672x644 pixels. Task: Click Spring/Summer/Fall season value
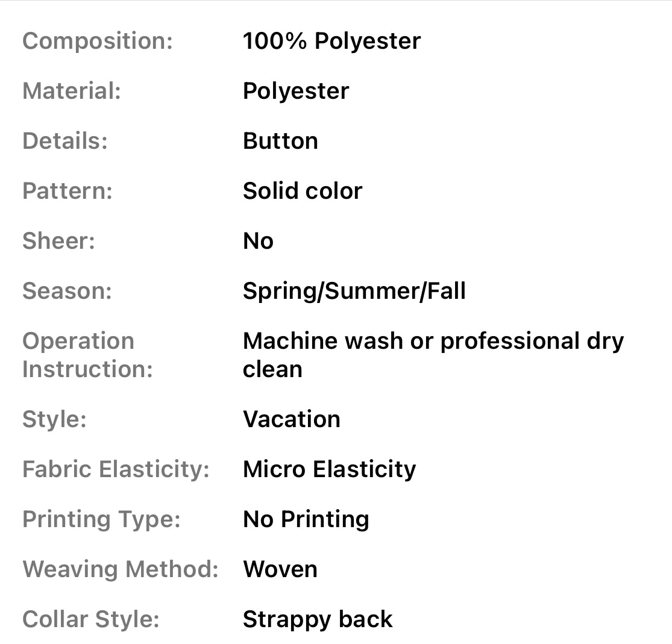354,291
